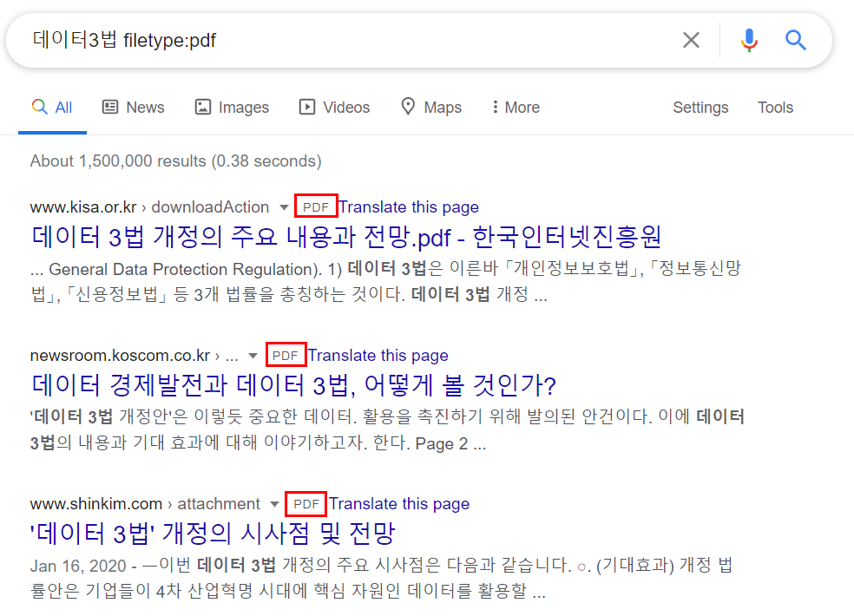Expand dropdown arrow next to newsroom.koscom.co.kr URL
Image resolution: width=854 pixels, height=616 pixels.
pos(253,356)
